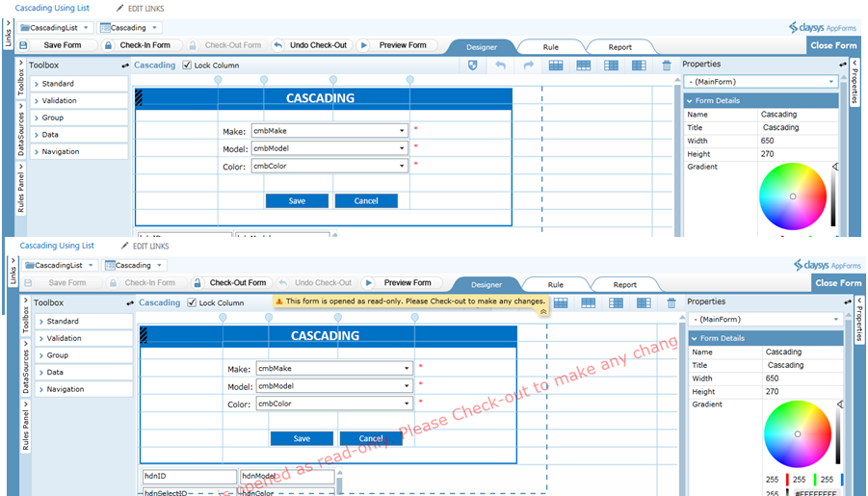Click the redo arrow in upper designer toolbar

pos(528,65)
